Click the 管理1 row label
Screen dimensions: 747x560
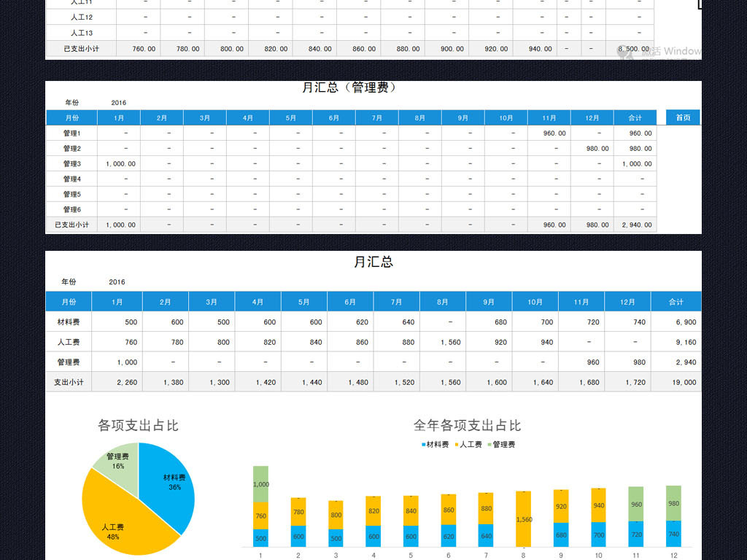click(72, 133)
